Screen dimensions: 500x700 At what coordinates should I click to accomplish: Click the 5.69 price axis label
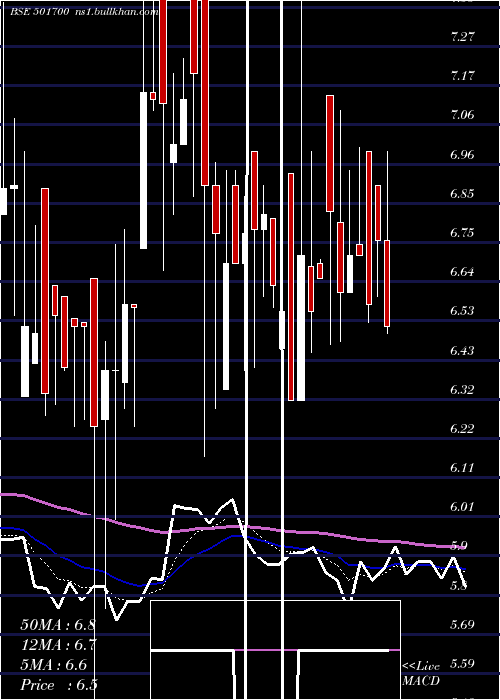[462, 624]
